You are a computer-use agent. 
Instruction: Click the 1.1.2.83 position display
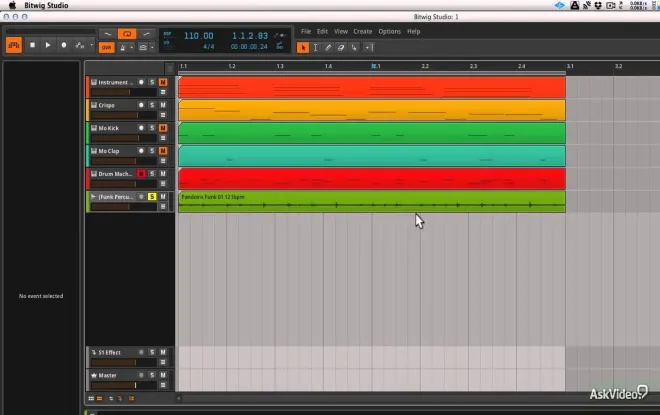tap(250, 36)
